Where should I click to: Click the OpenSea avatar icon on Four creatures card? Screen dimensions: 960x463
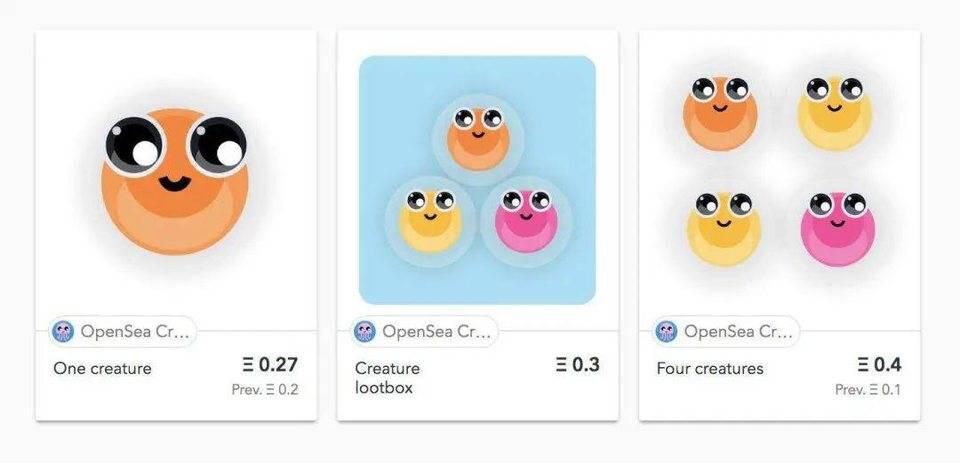pyautogui.click(x=667, y=331)
